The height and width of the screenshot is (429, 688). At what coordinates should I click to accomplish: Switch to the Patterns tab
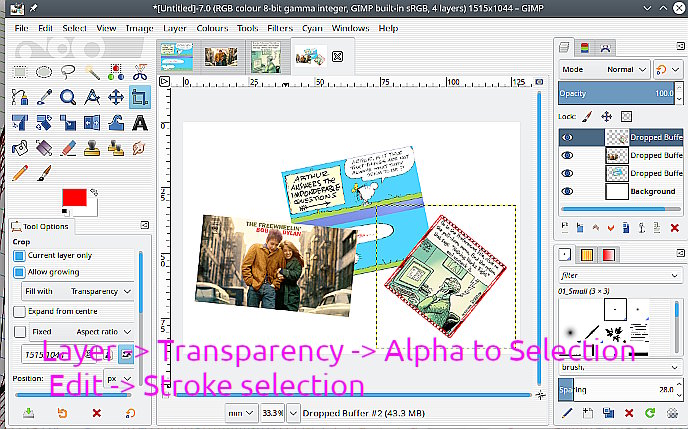click(587, 255)
